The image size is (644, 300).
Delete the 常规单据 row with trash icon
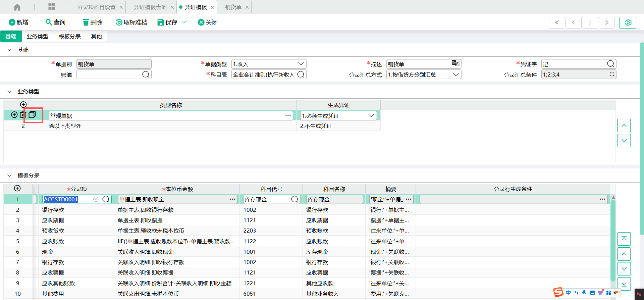(23, 115)
